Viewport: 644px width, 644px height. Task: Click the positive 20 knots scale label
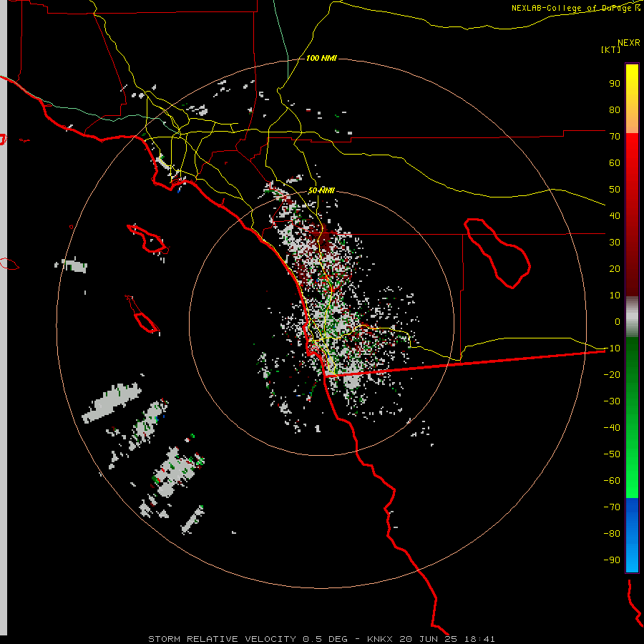coord(615,269)
